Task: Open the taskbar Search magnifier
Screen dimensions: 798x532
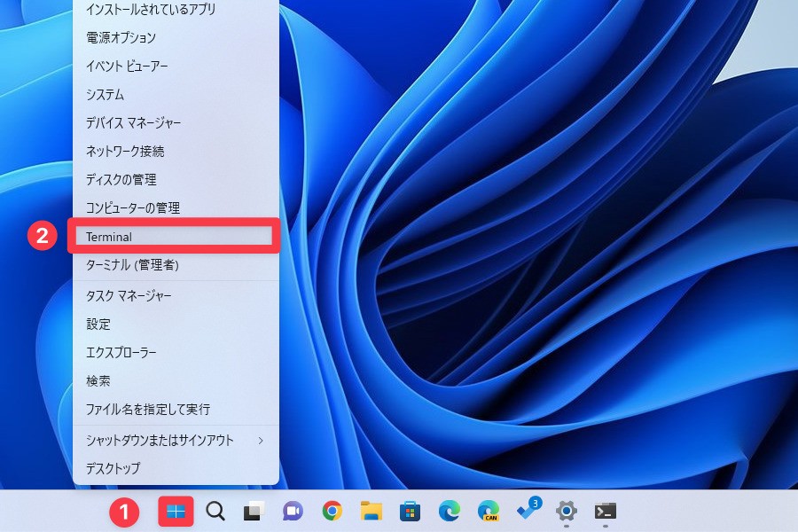Action: 215,511
